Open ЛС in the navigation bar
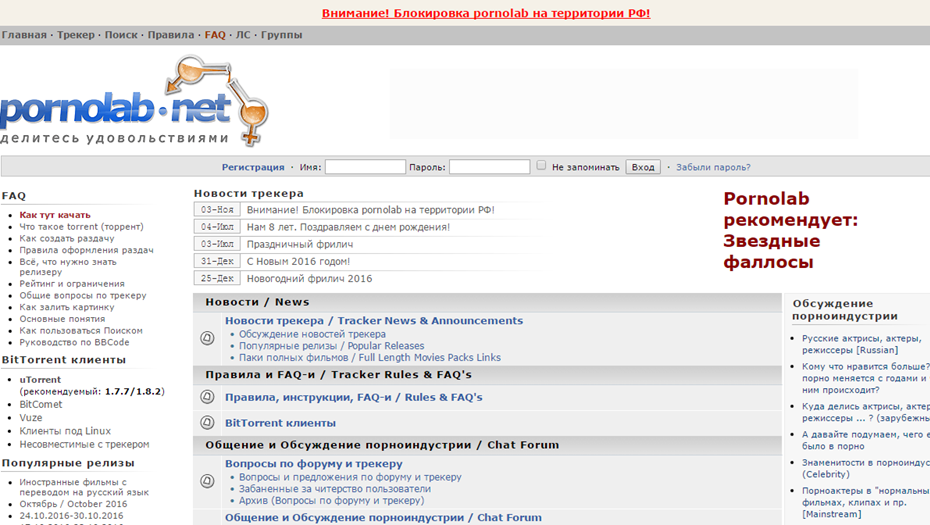This screenshot has height=525, width=930. coord(243,35)
